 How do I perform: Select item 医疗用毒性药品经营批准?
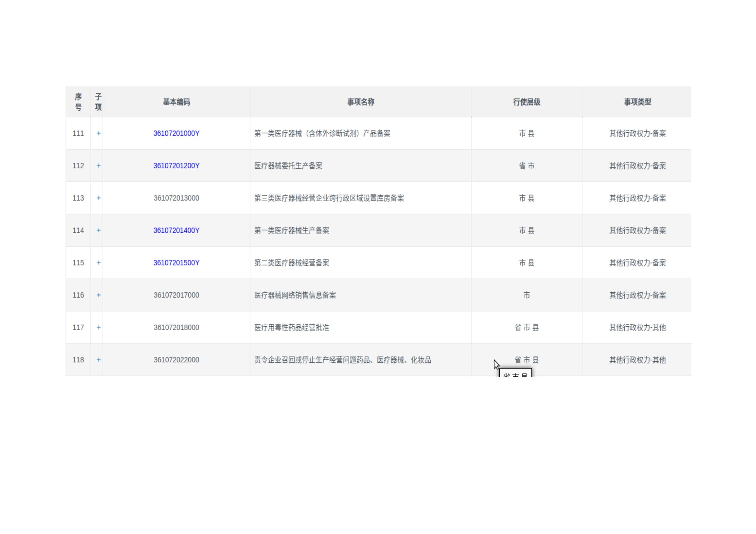tap(291, 327)
